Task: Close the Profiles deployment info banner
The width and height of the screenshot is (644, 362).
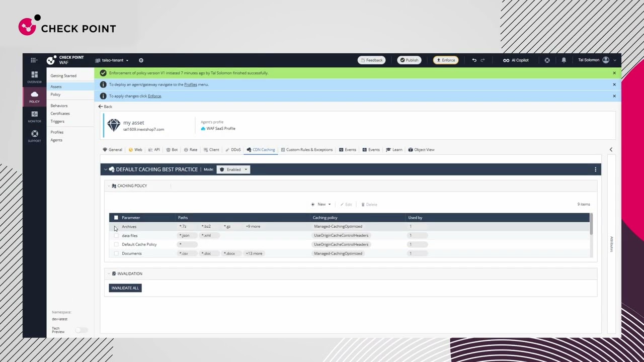Action: [614, 84]
